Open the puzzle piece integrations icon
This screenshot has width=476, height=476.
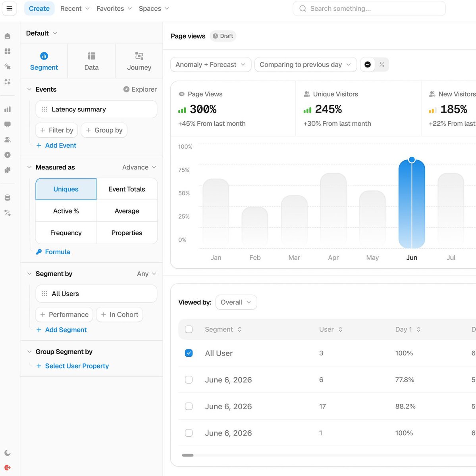pos(8,170)
